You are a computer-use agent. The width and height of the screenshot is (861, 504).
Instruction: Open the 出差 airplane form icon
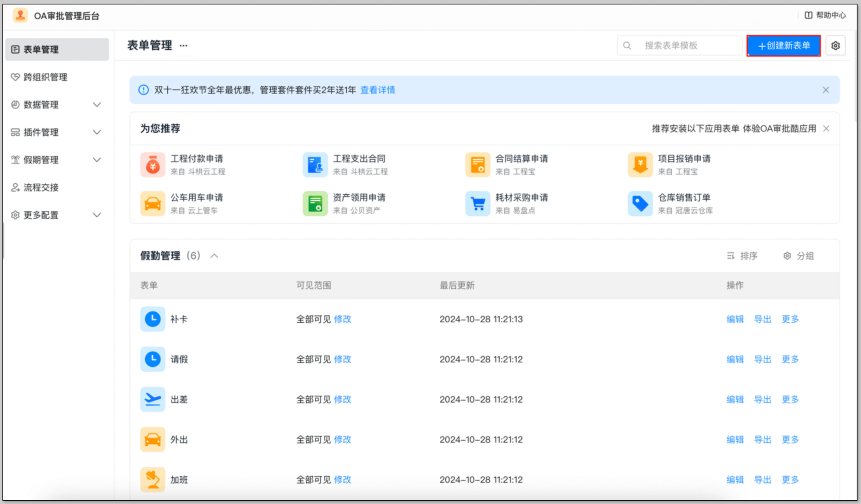pyautogui.click(x=153, y=399)
